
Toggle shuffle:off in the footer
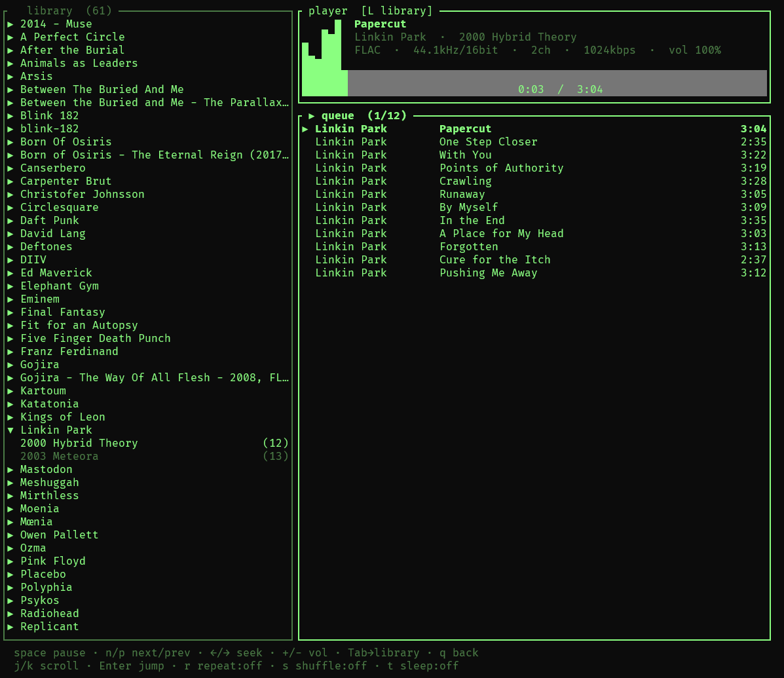point(324,666)
